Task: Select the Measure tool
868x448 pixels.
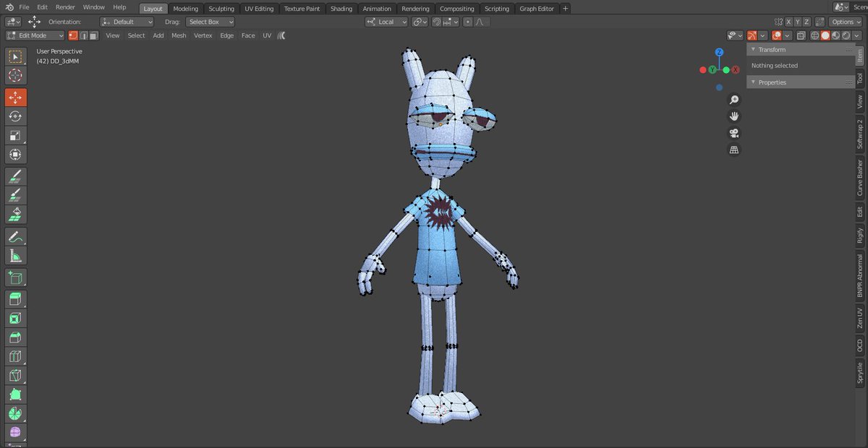Action: tap(16, 256)
